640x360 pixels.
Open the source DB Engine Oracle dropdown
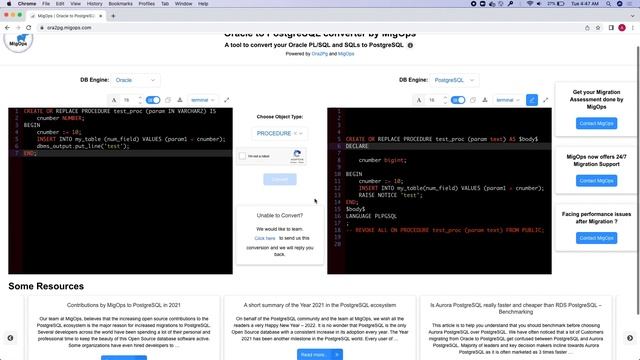coord(135,80)
